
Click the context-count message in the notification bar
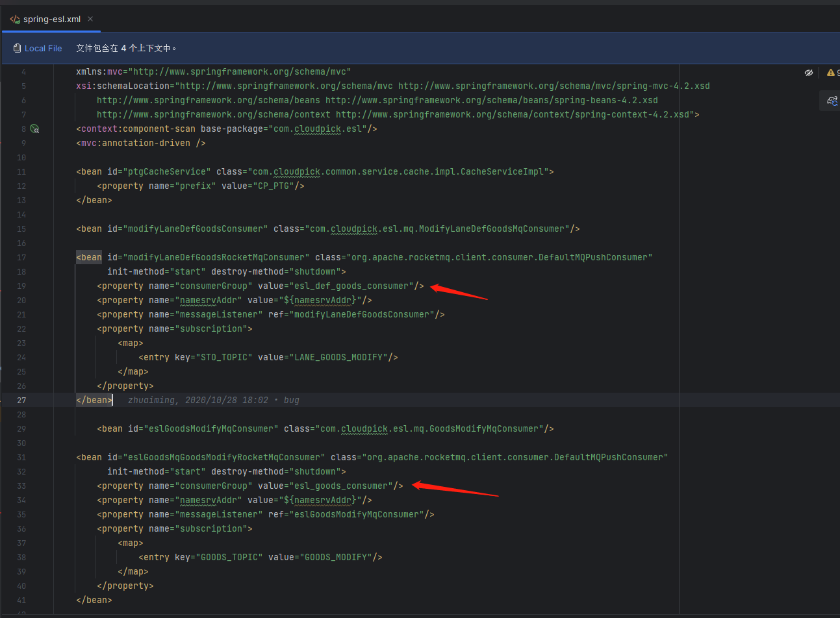pos(126,48)
